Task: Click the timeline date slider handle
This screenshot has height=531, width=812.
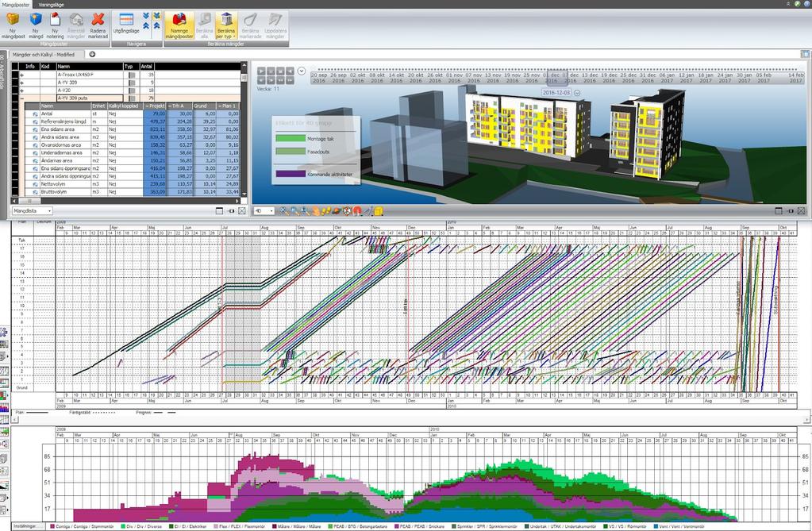Action: click(557, 77)
